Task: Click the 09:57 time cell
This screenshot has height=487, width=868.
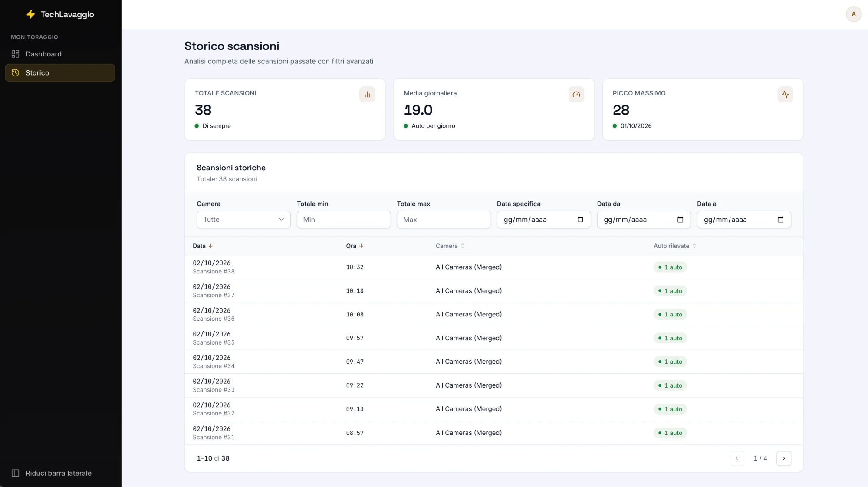Action: [355, 338]
